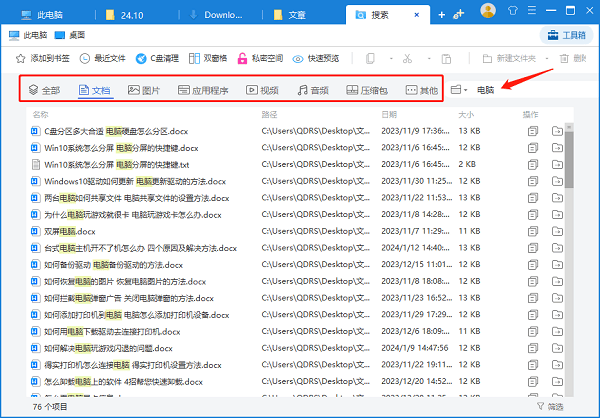Select file Win10系统怎么分屏 电脑分屏的快捷键.txt
The image size is (600, 418).
117,165
